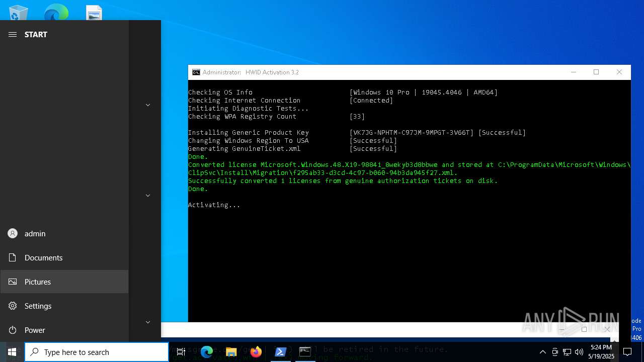The height and width of the screenshot is (362, 644).
Task: Launch Microsoft Edge from the taskbar
Action: (x=206, y=352)
